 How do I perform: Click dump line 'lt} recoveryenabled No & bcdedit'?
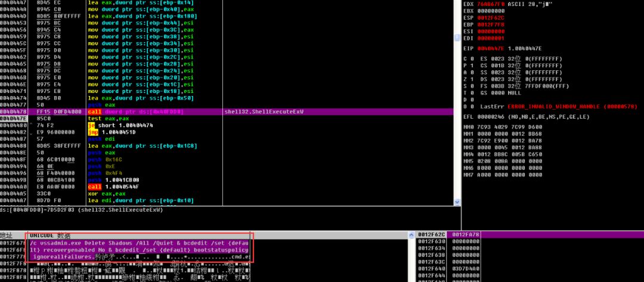[139, 250]
